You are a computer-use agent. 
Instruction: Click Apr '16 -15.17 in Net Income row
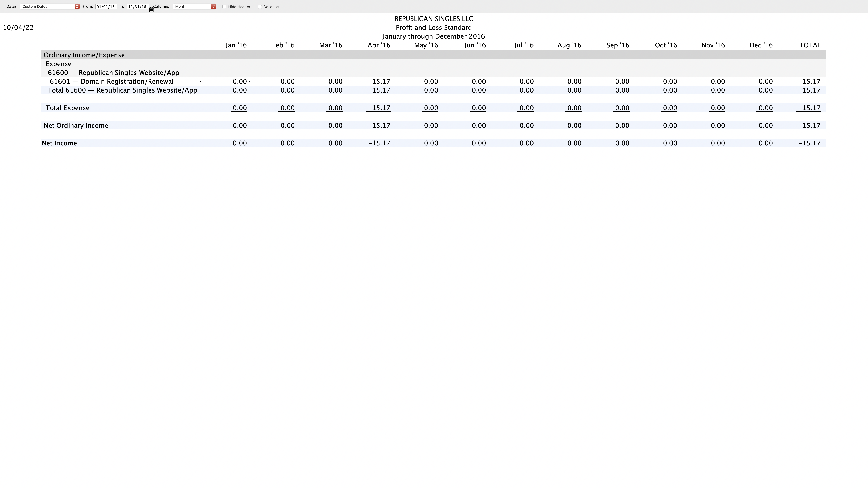[379, 143]
